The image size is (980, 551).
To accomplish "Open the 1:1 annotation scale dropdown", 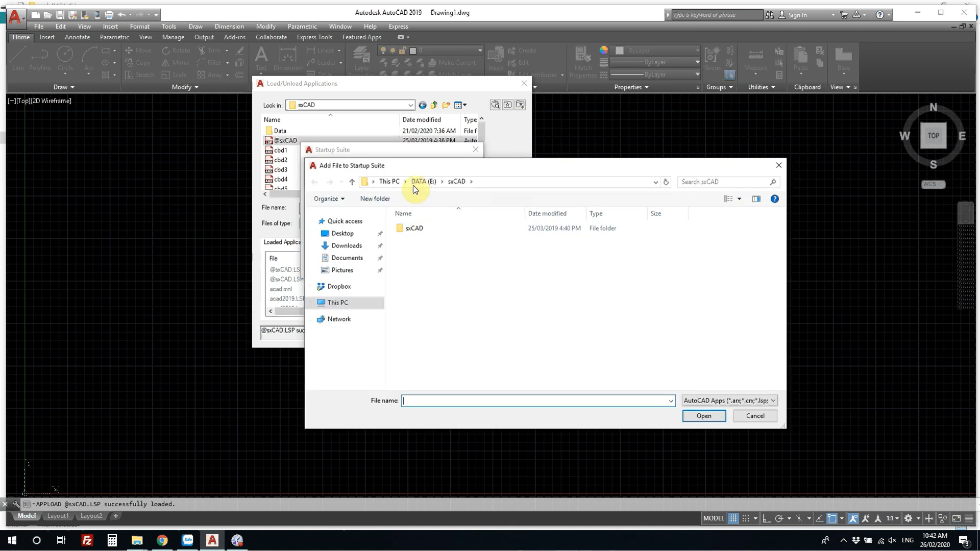I will (893, 518).
